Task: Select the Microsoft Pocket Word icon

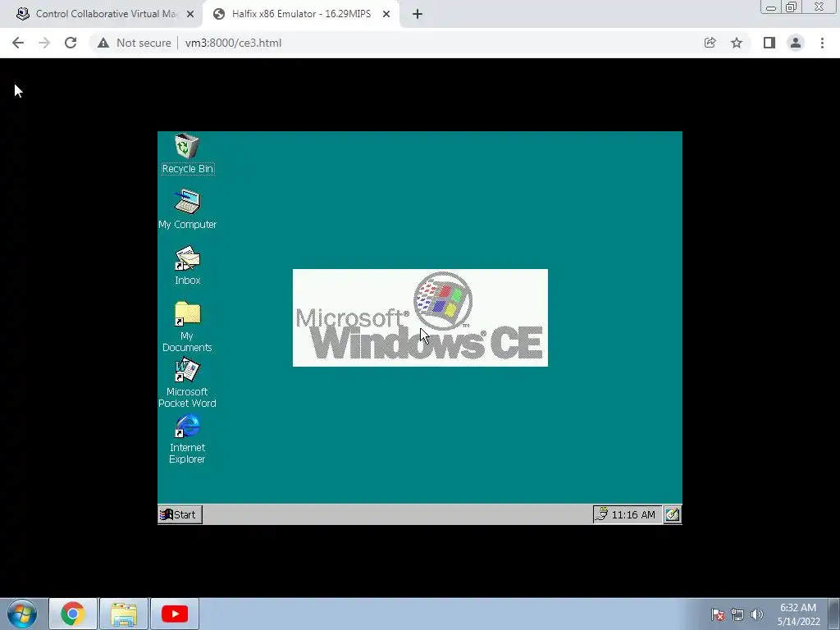Action: coord(187,382)
